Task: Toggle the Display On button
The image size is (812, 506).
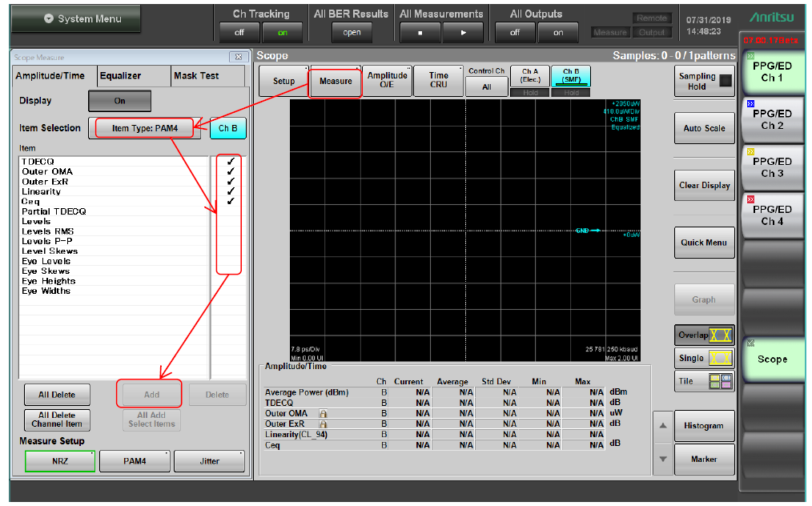Action: pyautogui.click(x=119, y=102)
